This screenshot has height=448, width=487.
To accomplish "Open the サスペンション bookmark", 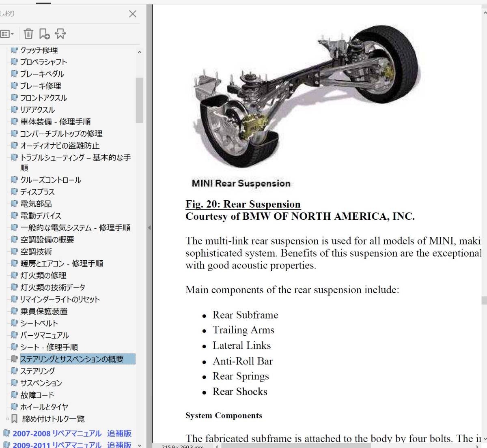I will [41, 383].
